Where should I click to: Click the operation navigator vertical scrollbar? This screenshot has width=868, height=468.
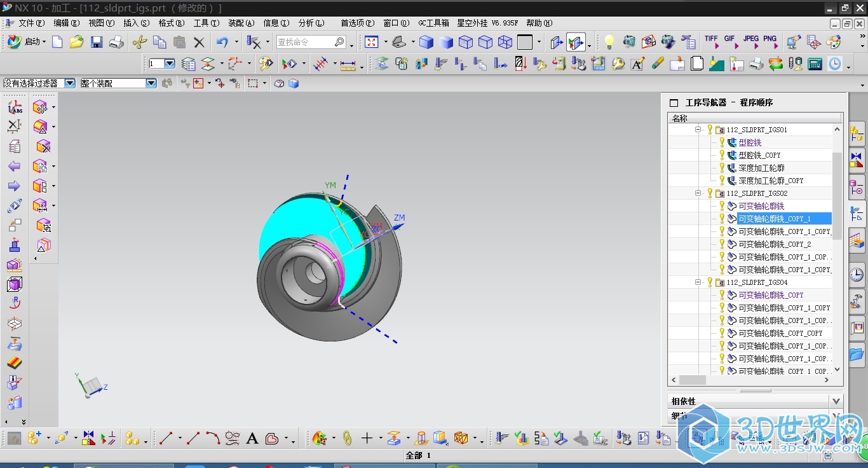pyautogui.click(x=837, y=196)
